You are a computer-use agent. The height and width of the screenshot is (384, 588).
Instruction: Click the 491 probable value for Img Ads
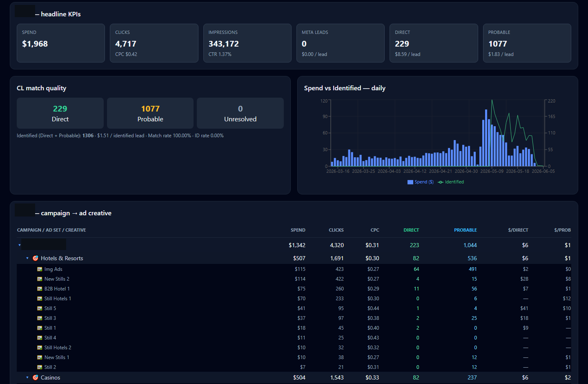click(473, 269)
